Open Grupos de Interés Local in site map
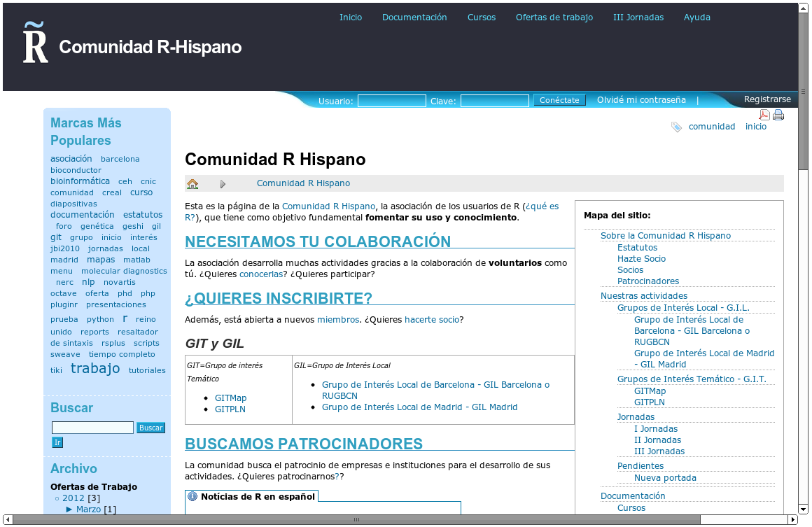812x527 pixels. coord(682,308)
